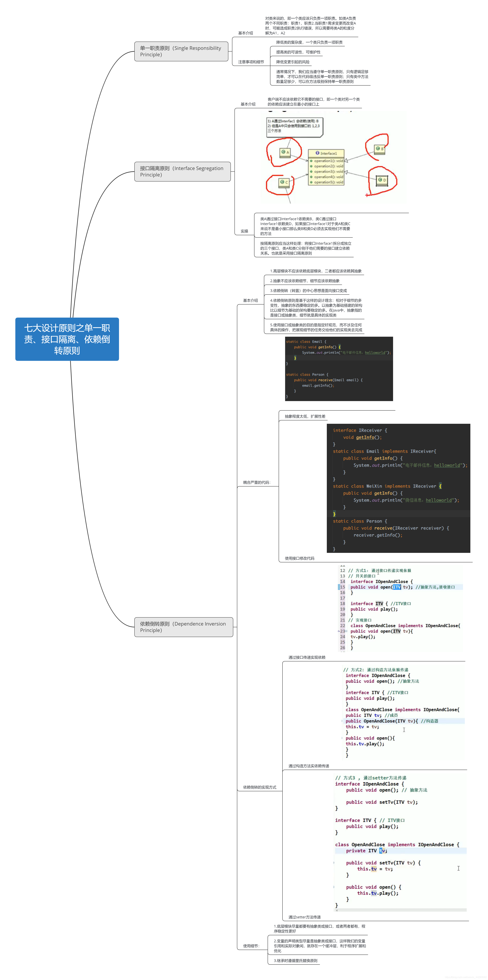This screenshot has height=980, width=488.
Task: Select the 单一职责原则 (Single Responsibility Principle) node
Action: point(181,51)
